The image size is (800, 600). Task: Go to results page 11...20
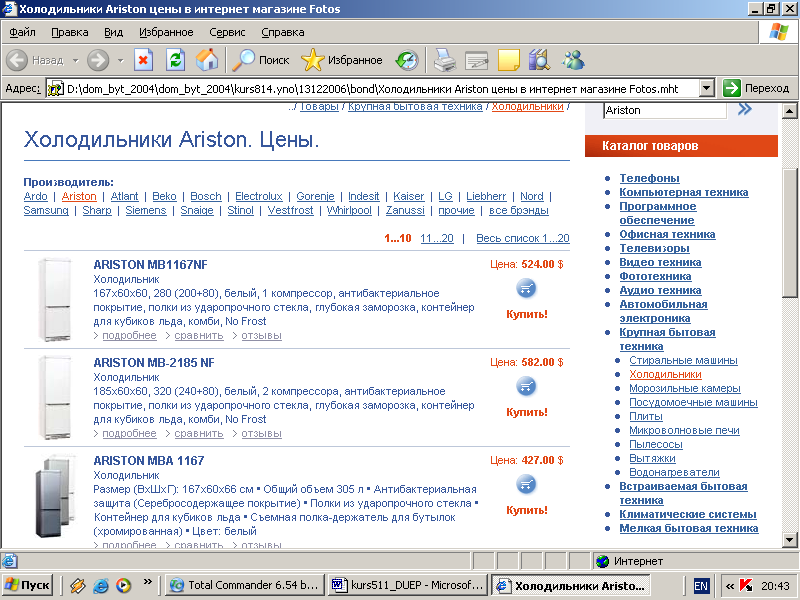pyautogui.click(x=437, y=238)
